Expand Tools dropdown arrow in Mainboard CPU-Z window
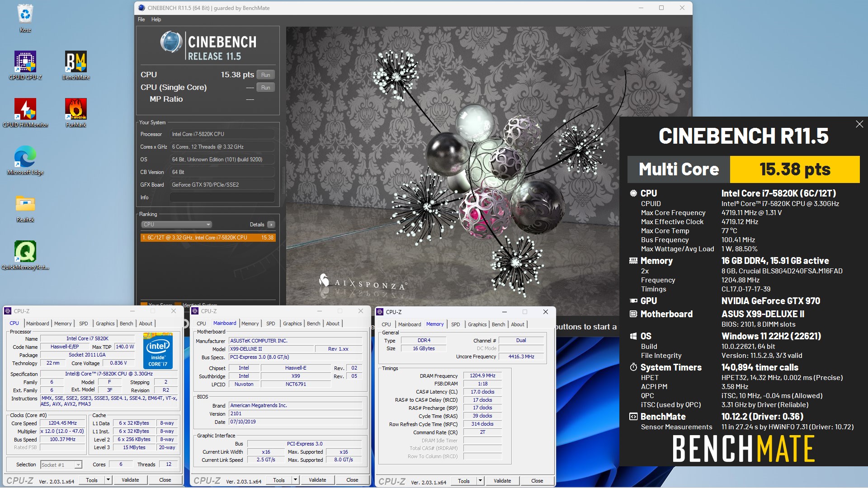 [295, 480]
